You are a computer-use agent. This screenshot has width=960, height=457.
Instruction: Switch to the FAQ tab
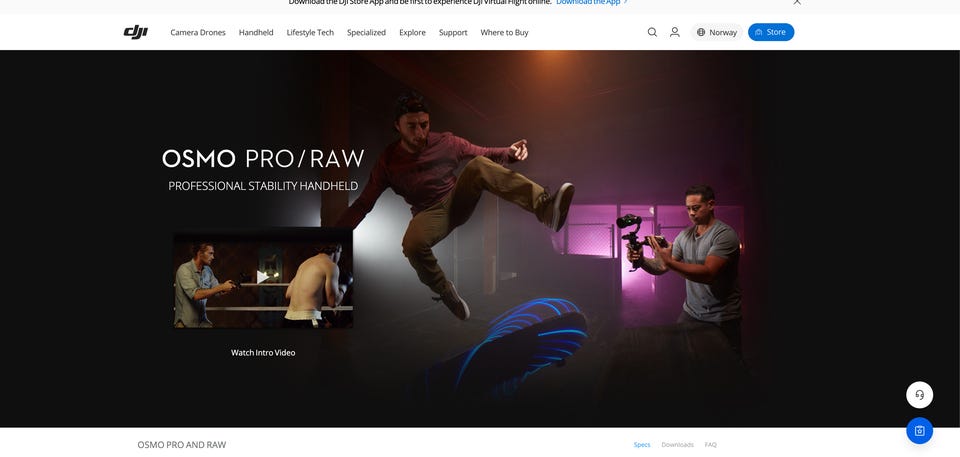click(x=710, y=445)
